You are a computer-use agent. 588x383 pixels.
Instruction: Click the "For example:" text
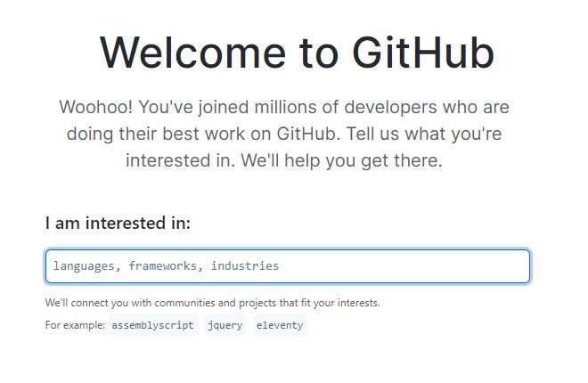tap(75, 325)
